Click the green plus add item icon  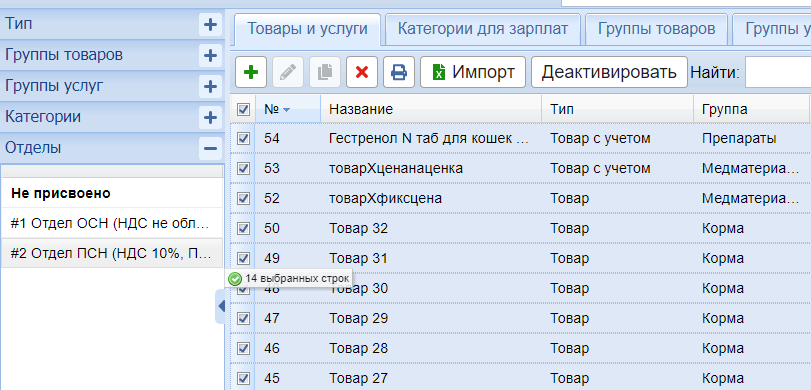point(251,72)
